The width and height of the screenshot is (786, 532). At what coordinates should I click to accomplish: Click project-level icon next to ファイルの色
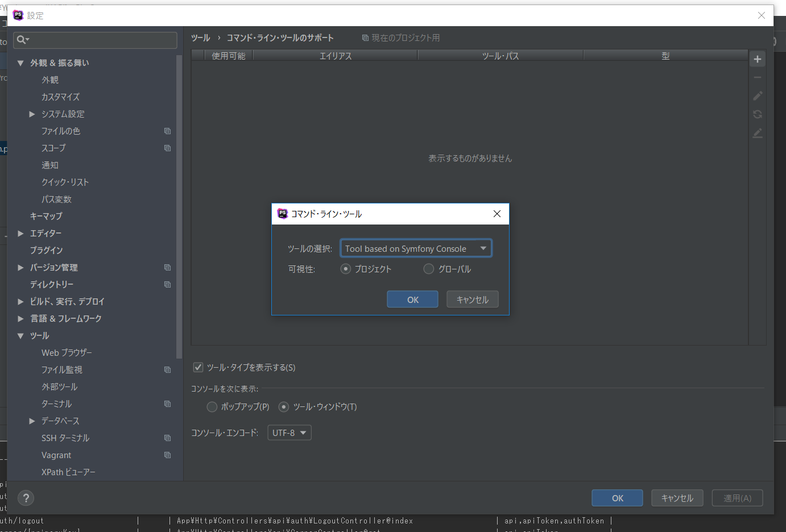coord(167,131)
